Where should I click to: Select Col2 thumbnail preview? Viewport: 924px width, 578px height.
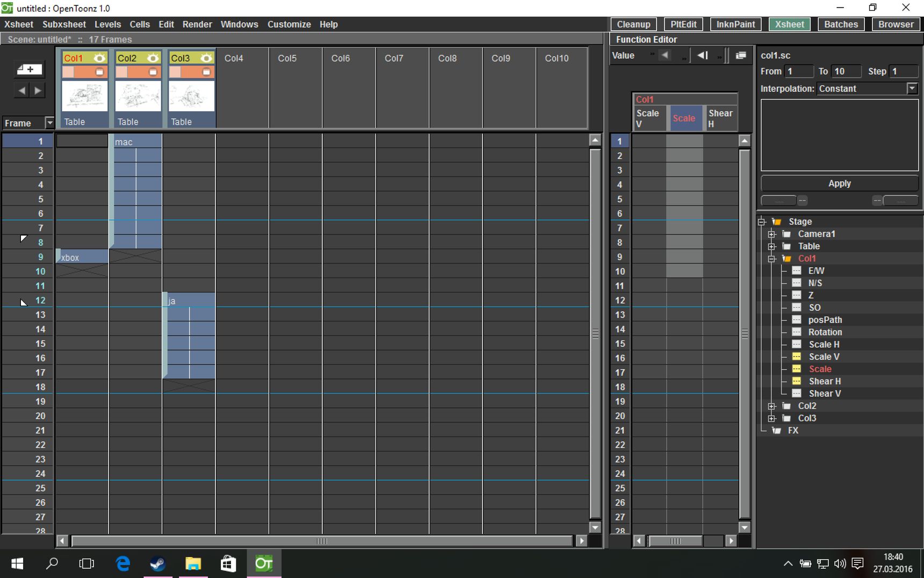[x=138, y=96]
